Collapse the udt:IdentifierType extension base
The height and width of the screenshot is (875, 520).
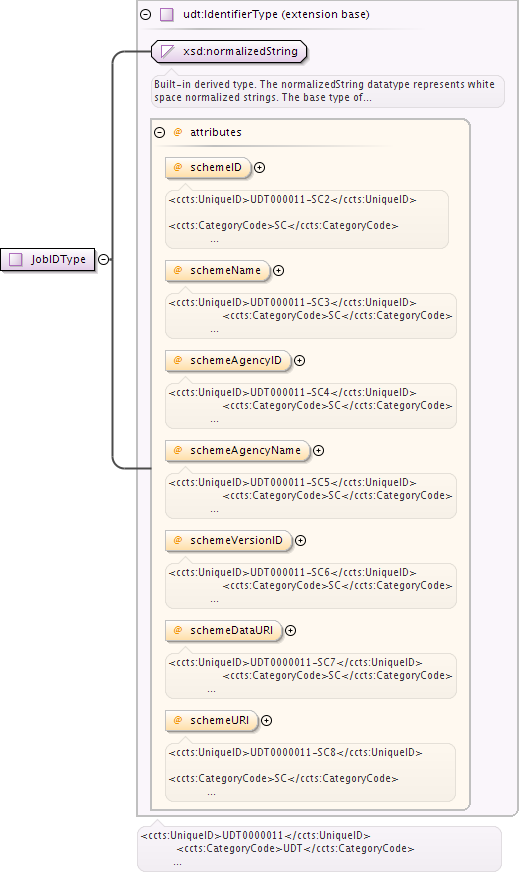pyautogui.click(x=146, y=15)
